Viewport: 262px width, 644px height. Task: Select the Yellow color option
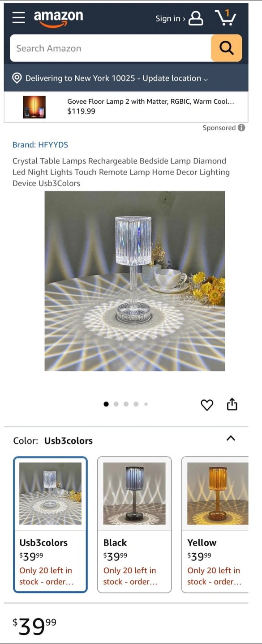tap(215, 525)
